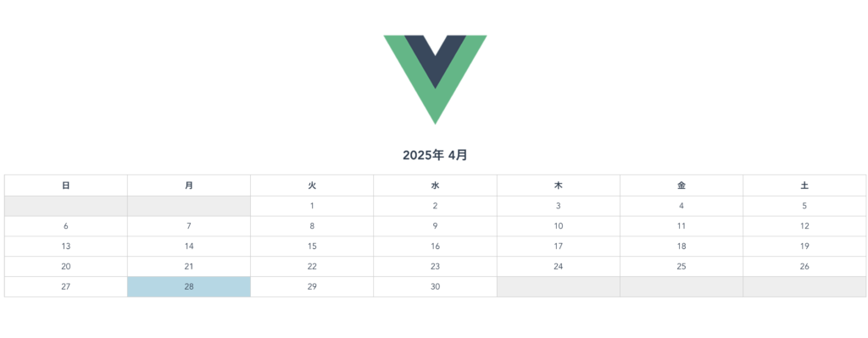Viewport: 868px width, 338px height.
Task: Click the 月 Monday column header
Action: click(x=189, y=186)
